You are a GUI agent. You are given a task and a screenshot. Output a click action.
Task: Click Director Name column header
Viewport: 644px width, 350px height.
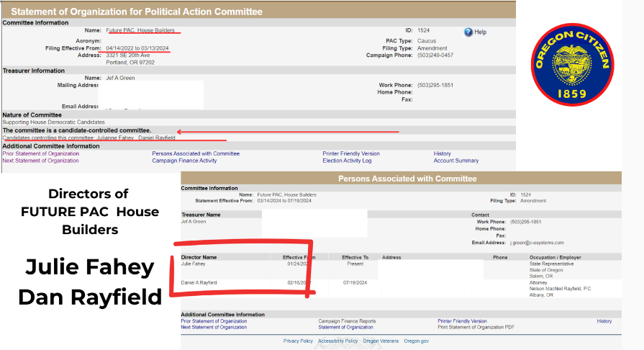point(199,257)
